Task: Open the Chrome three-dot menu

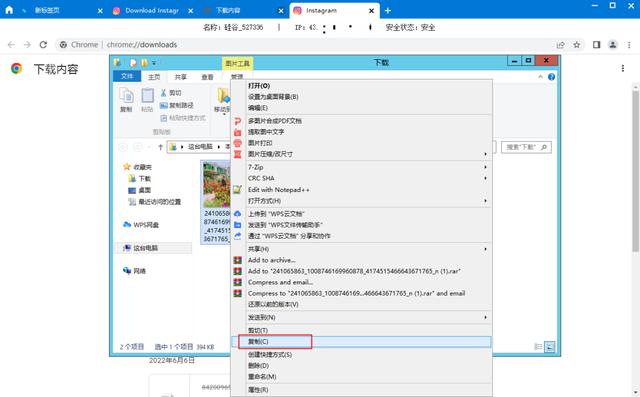Action: click(x=629, y=44)
